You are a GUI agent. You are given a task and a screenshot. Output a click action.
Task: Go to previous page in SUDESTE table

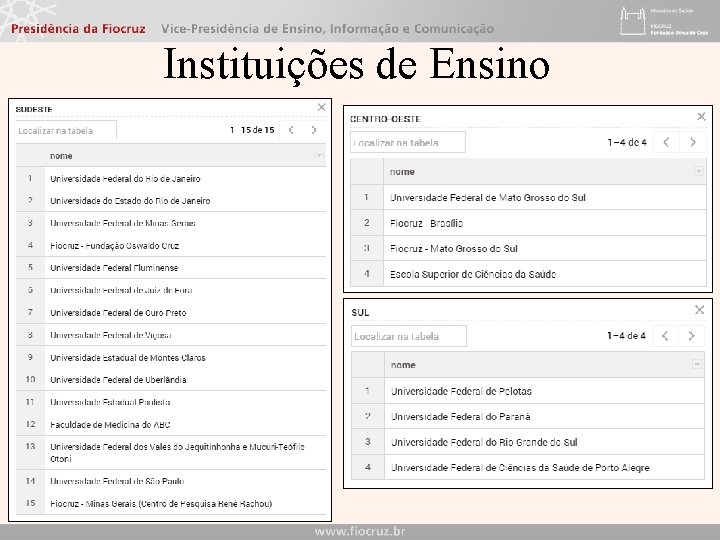click(x=291, y=130)
